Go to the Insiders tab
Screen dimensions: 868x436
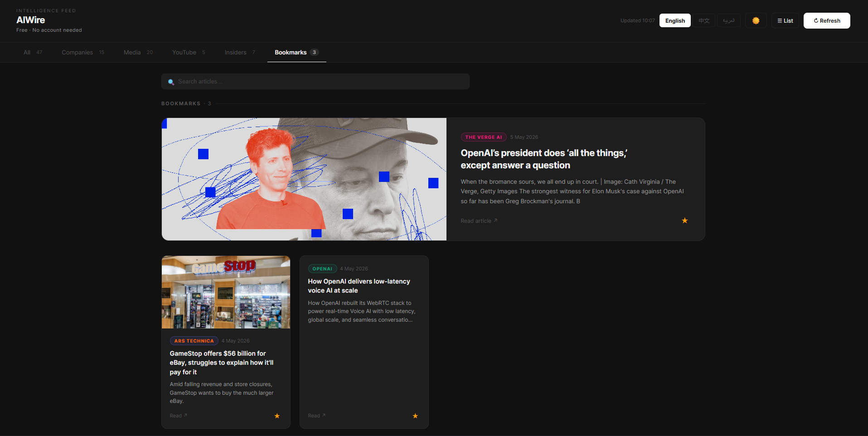[x=240, y=52]
